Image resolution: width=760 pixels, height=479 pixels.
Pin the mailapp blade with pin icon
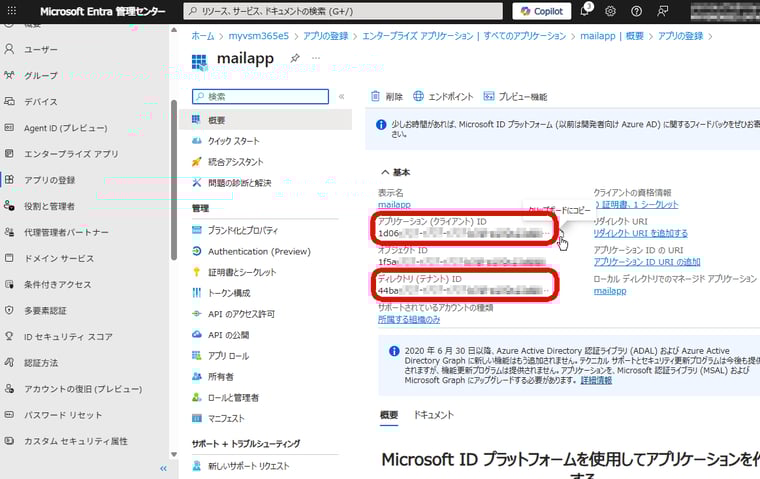[295, 58]
